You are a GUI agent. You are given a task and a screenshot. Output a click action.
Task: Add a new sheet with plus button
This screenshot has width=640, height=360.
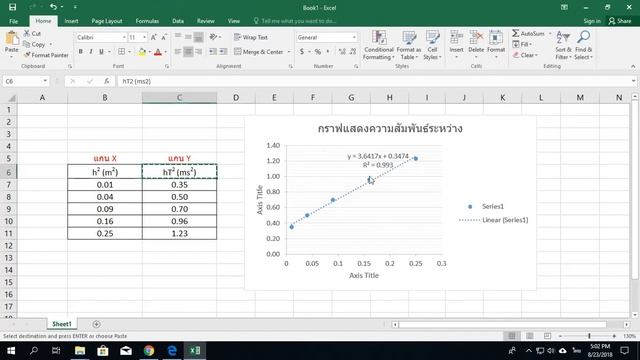(96, 324)
